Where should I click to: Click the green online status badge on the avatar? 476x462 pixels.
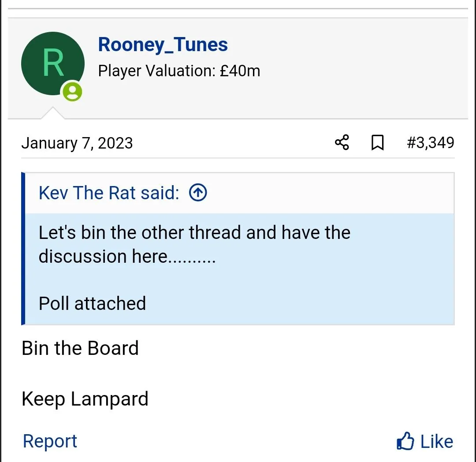[x=72, y=91]
